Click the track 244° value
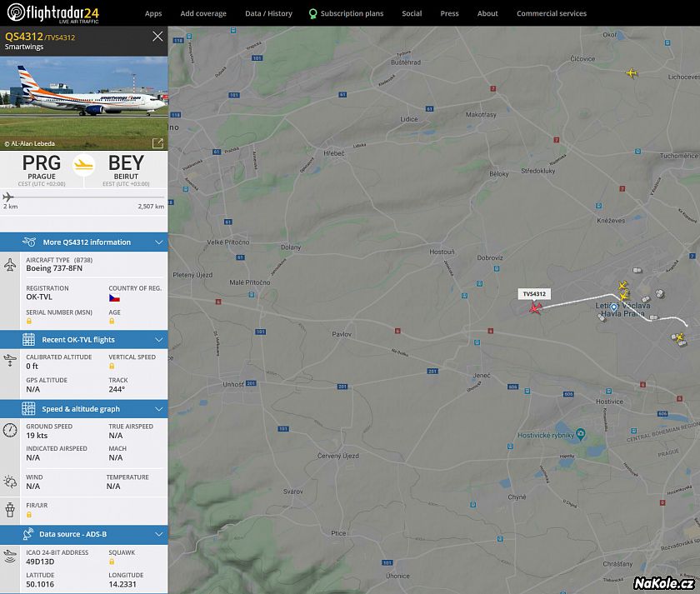Image resolution: width=700 pixels, height=594 pixels. click(x=117, y=389)
